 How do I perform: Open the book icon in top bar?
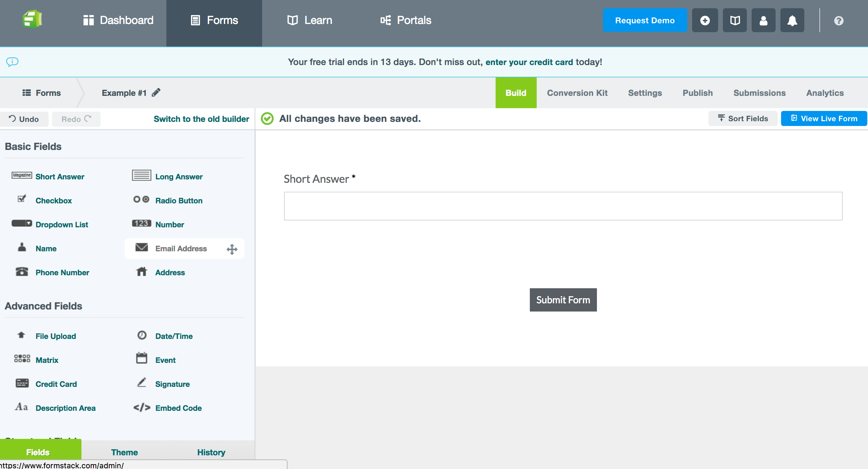click(x=735, y=21)
